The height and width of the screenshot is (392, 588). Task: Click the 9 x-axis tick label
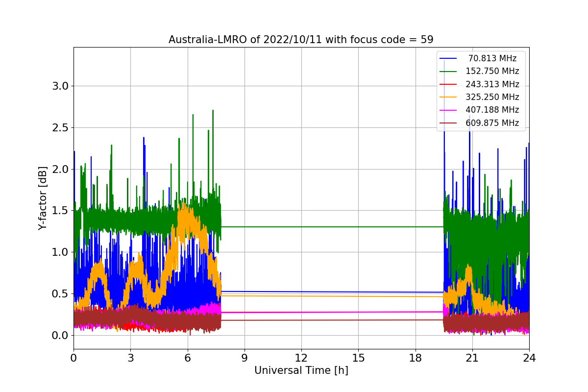coord(244,358)
